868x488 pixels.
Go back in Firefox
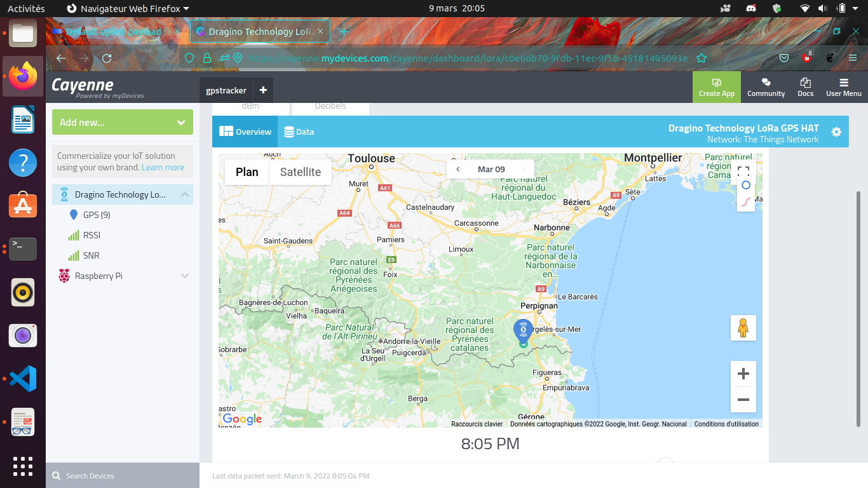(x=61, y=58)
